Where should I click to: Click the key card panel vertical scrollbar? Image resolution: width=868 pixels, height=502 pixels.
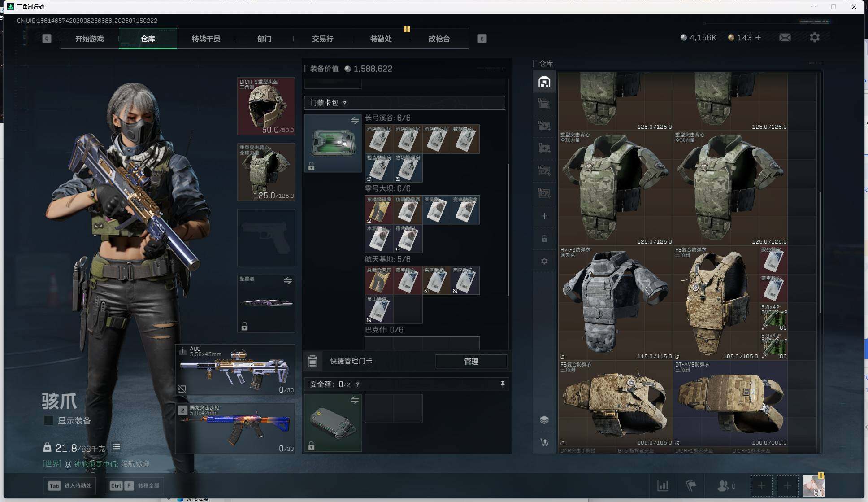pos(508,230)
